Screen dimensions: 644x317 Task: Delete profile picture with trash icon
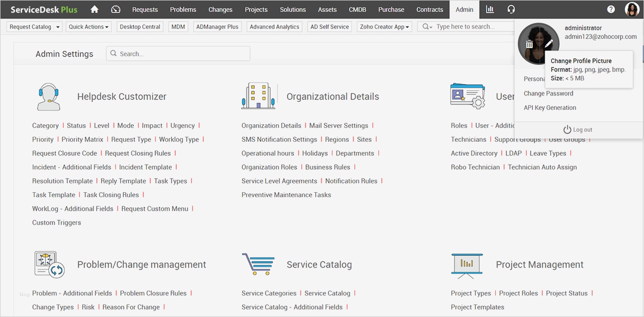(529, 44)
